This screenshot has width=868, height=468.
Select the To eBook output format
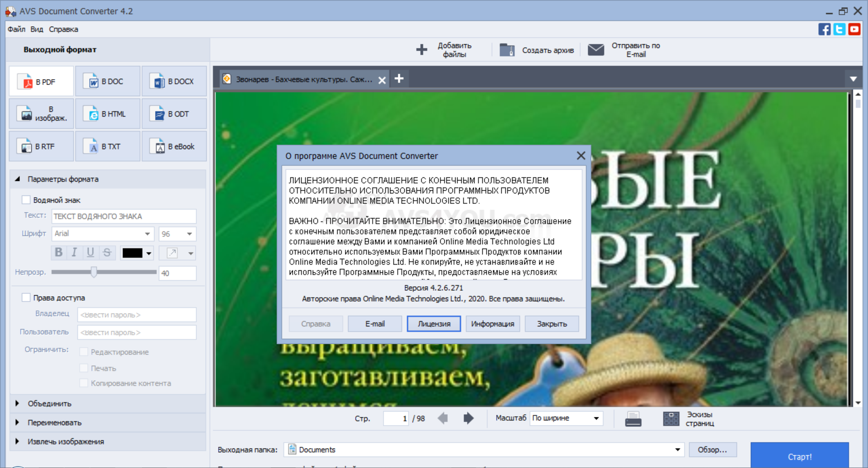tap(174, 147)
